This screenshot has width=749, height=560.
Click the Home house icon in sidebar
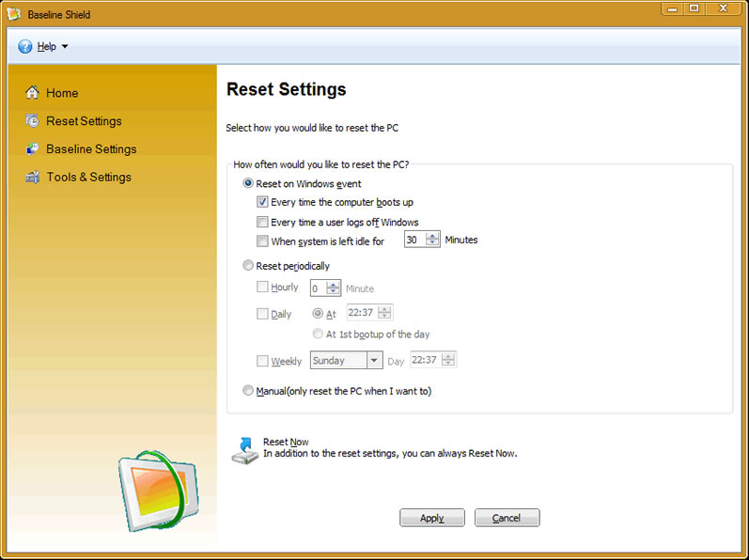tap(32, 92)
